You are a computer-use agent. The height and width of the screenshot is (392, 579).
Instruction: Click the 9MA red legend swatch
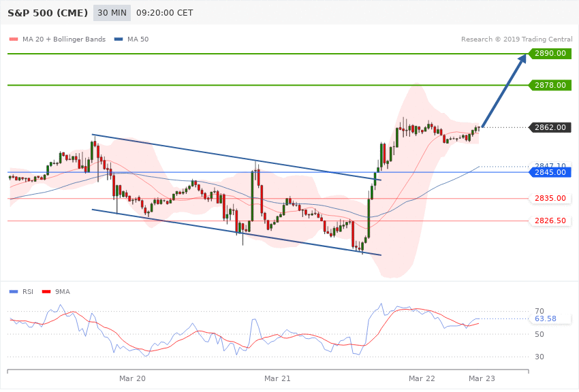tap(46, 292)
